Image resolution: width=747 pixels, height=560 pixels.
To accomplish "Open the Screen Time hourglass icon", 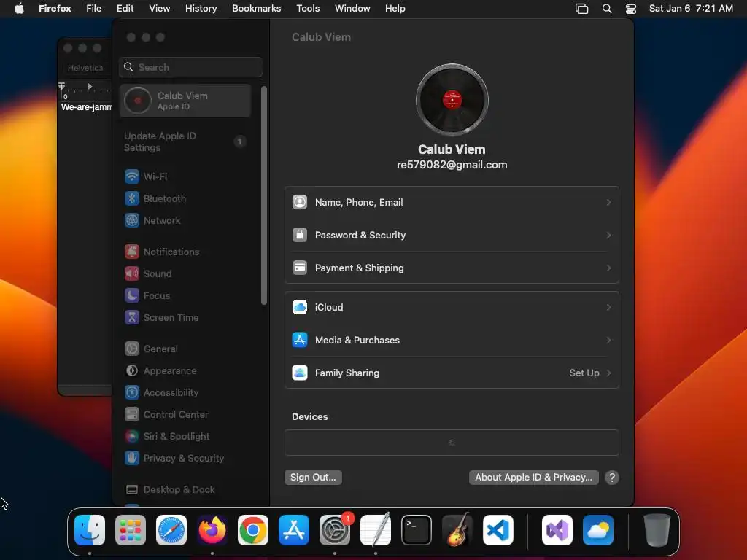I will tap(132, 318).
